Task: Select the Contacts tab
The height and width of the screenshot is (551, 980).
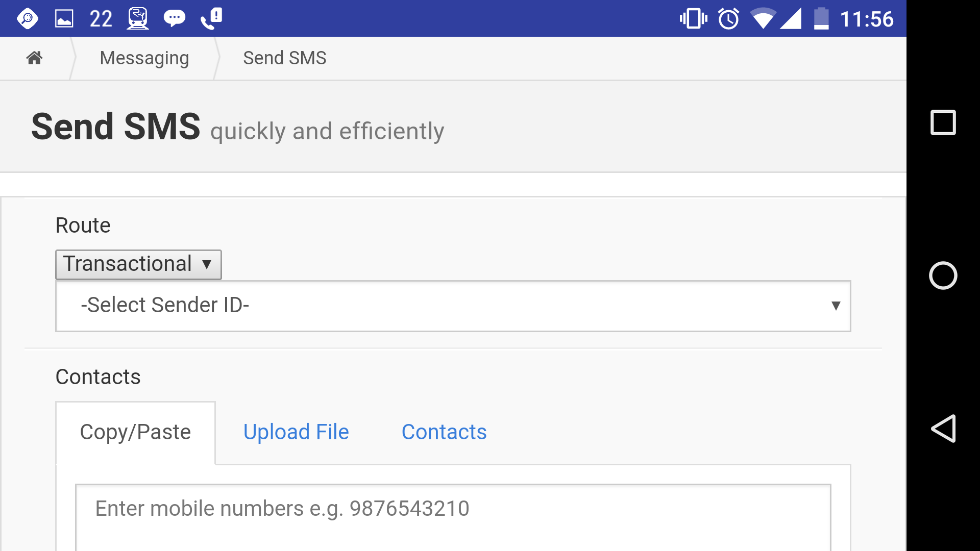Action: pos(444,432)
